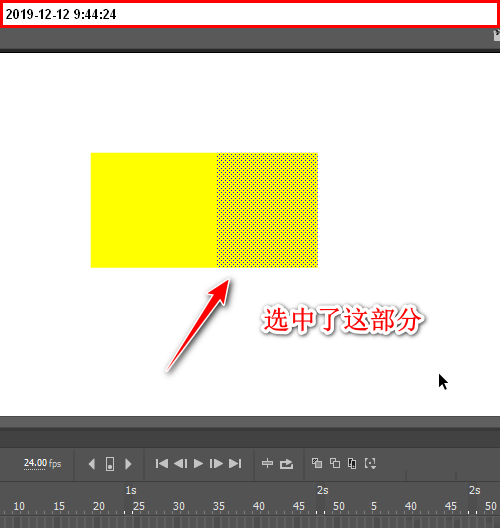This screenshot has height=528, width=500.
Task: Step back one frame
Action: 180,464
